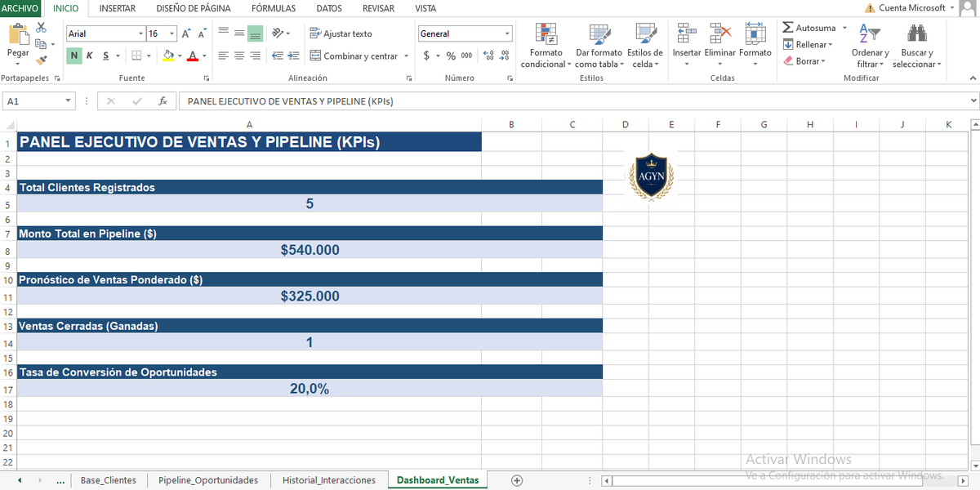Expand the formula bar
The image size is (980, 490).
click(973, 101)
